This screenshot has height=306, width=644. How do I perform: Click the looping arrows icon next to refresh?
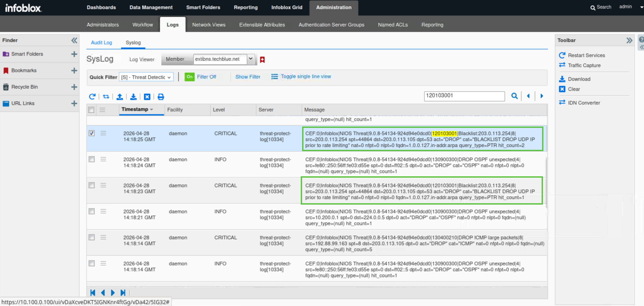coord(106,96)
